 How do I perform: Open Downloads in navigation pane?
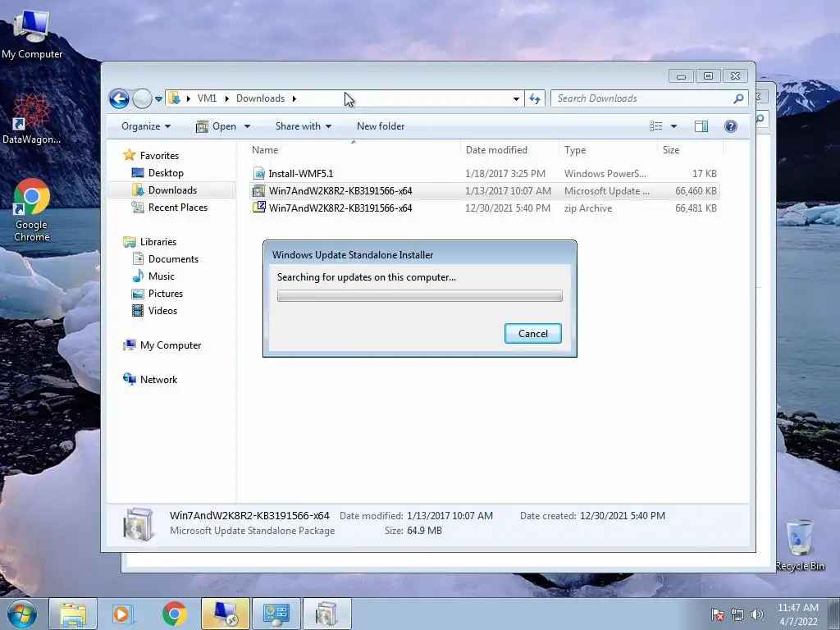tap(172, 190)
